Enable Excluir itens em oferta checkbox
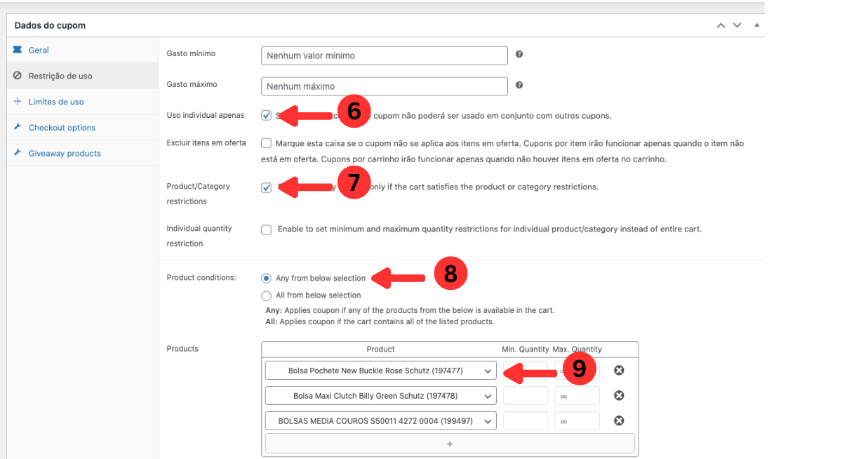The height and width of the screenshot is (459, 868). pos(267,143)
